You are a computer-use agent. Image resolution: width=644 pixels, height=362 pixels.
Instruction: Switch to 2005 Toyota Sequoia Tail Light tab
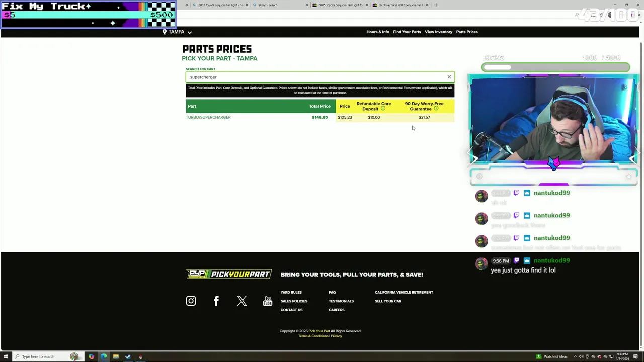(x=340, y=5)
